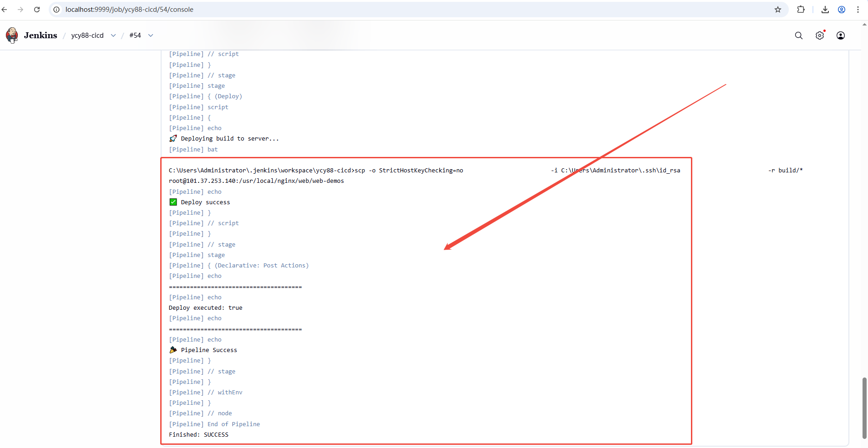Bookmark this page with star icon

[x=777, y=10]
